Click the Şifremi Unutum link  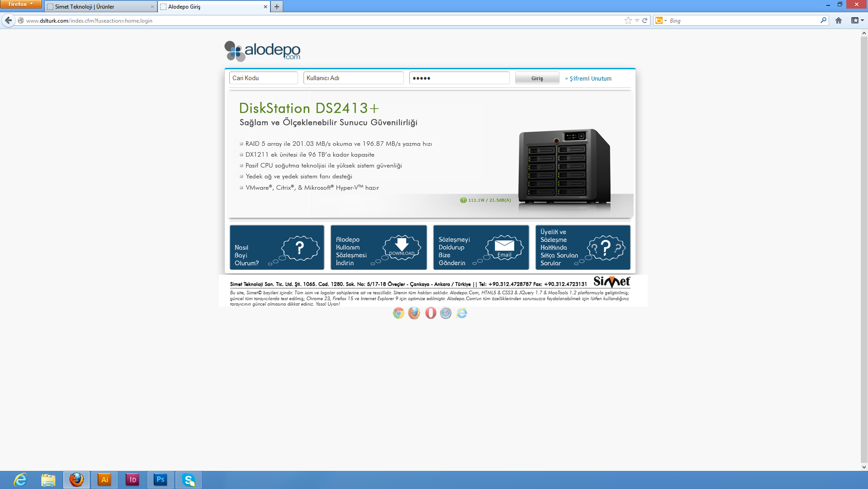coord(590,78)
